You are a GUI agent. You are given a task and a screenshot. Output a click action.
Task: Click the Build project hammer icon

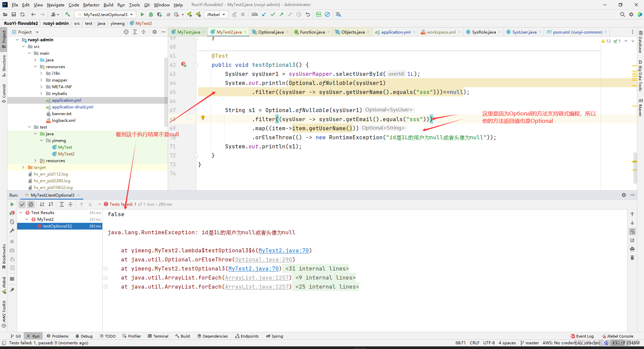point(68,14)
